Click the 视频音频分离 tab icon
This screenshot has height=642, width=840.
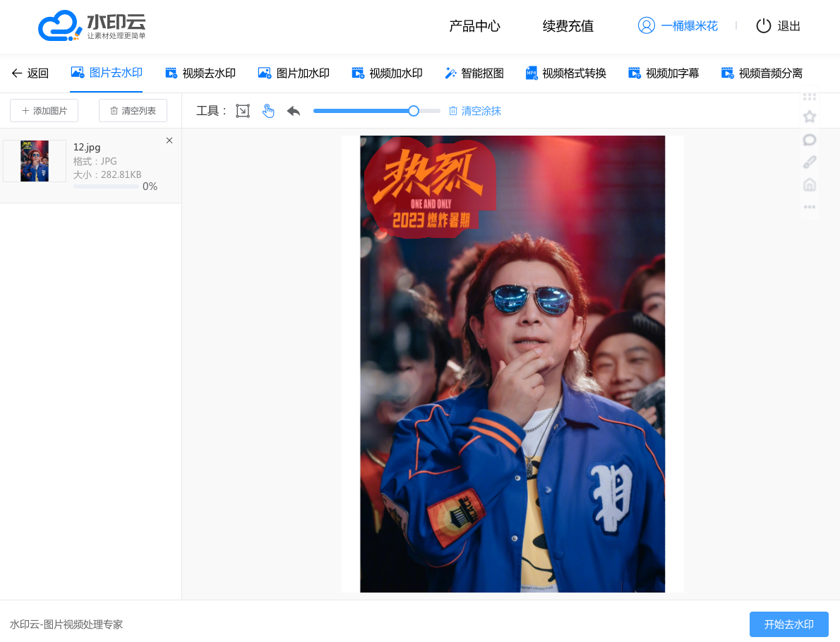click(728, 73)
